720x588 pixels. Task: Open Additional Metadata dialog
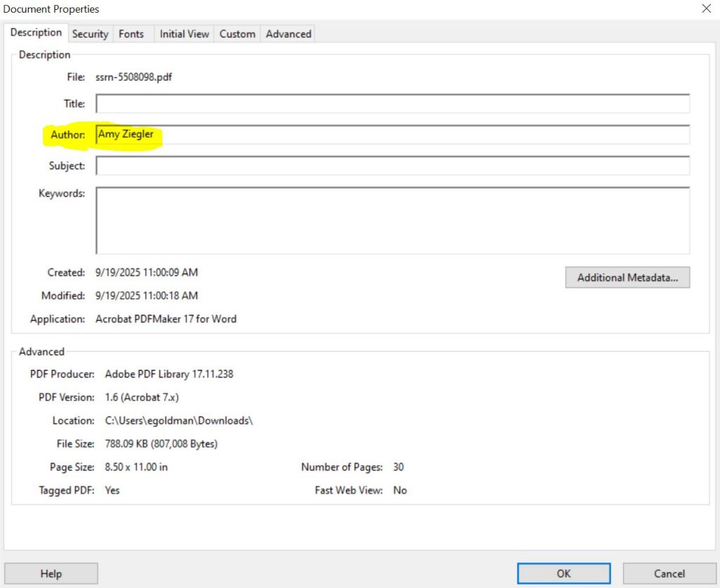click(x=627, y=278)
